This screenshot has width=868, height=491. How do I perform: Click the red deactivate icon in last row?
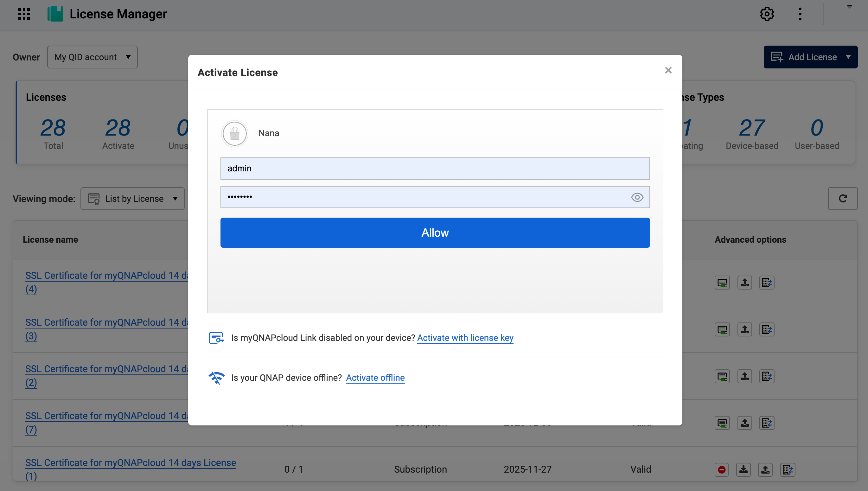pos(721,469)
